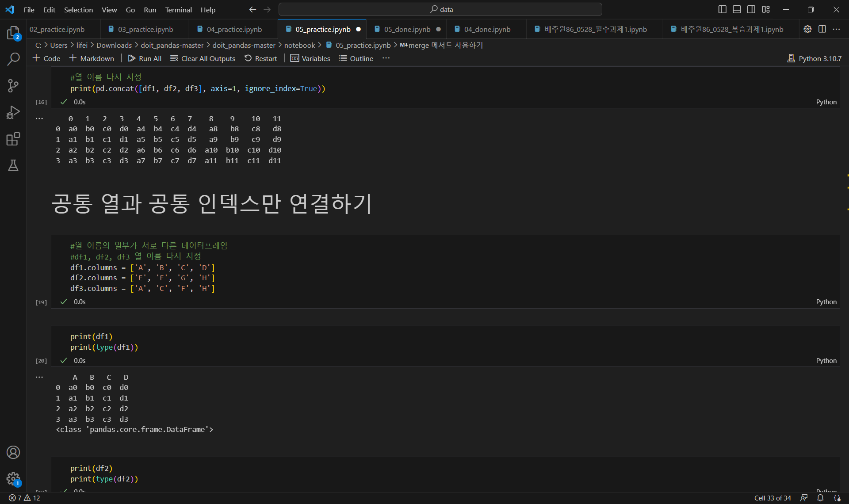Switch to 04_practice.ipynb tab
Viewport: 849px width, 504px height.
coord(234,29)
